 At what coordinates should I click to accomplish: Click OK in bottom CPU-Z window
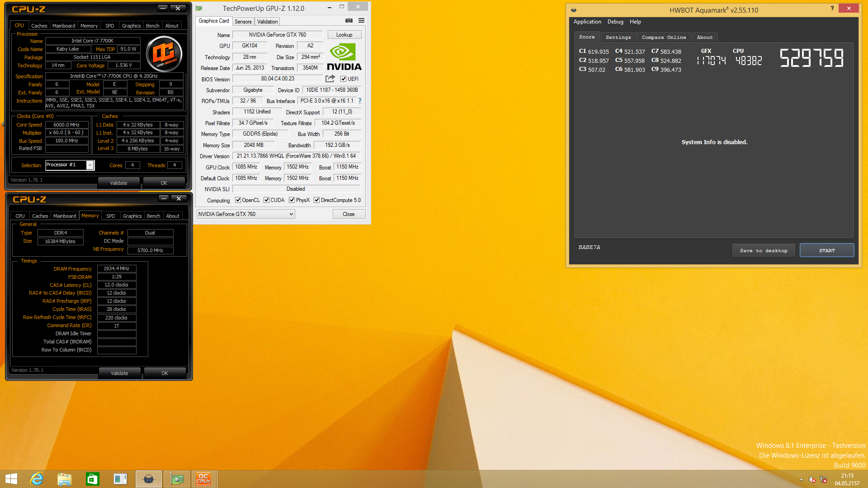tap(165, 373)
